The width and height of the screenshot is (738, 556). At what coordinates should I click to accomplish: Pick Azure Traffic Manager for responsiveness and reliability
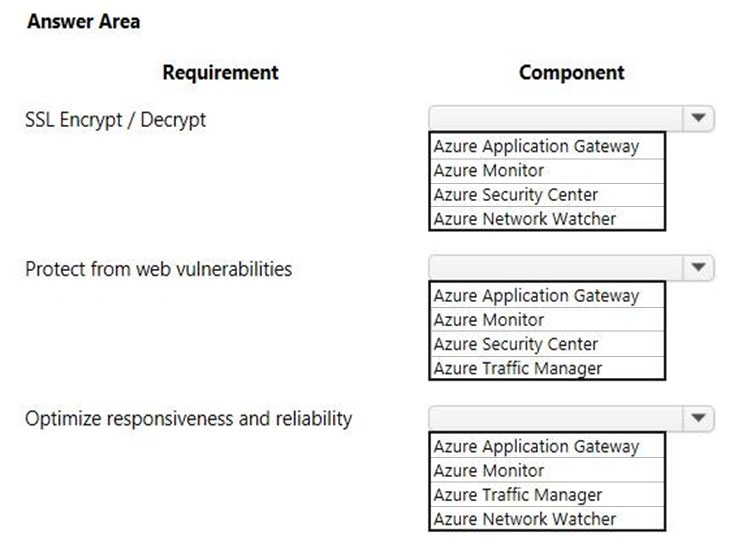[x=547, y=495]
